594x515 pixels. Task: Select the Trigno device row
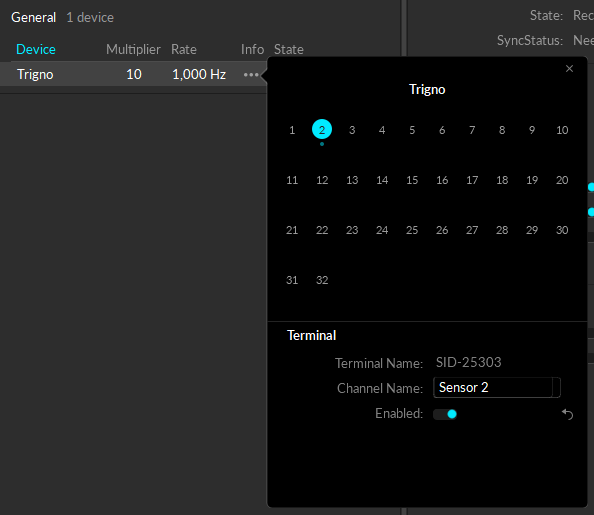(133, 74)
